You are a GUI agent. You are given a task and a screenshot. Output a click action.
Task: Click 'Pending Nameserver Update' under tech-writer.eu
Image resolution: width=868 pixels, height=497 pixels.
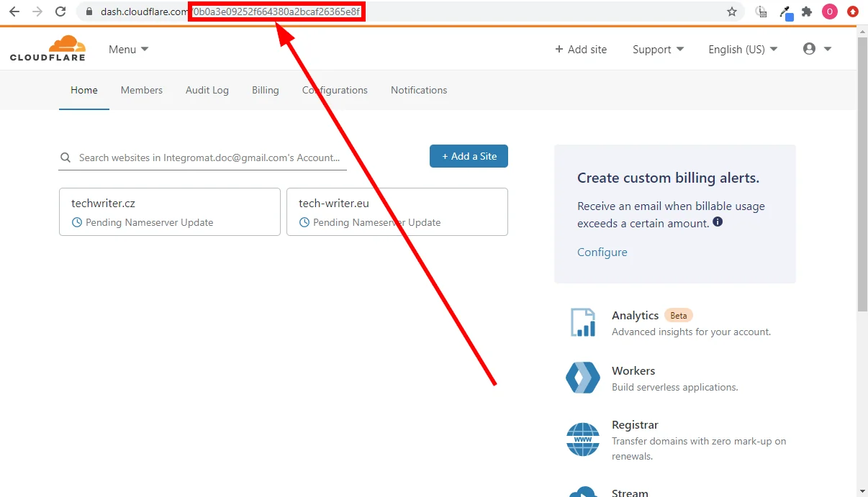click(x=377, y=222)
